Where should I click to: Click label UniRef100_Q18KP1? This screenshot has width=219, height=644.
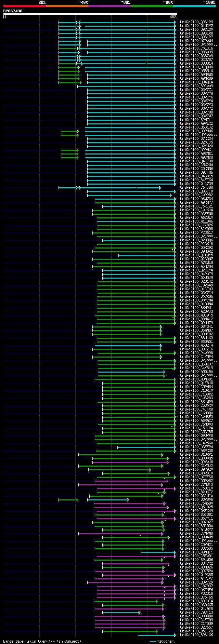[196, 454]
